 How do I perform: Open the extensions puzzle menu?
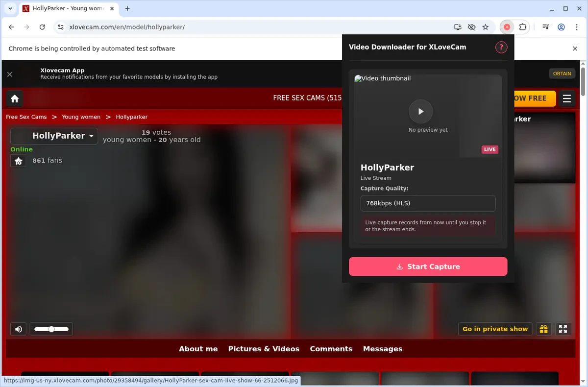pos(522,27)
